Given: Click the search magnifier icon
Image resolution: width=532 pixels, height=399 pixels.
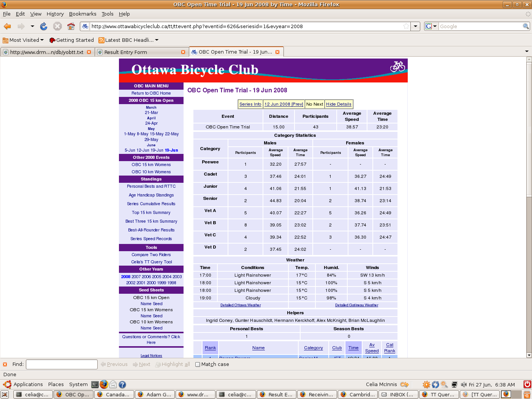Looking at the screenshot, I should pos(526,26).
